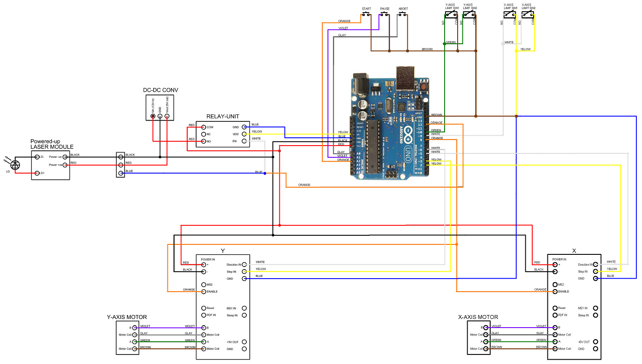Image resolution: width=642 pixels, height=364 pixels.
Task: Click the Y-axis motor B coil terminal
Action: pyautogui.click(x=135, y=328)
